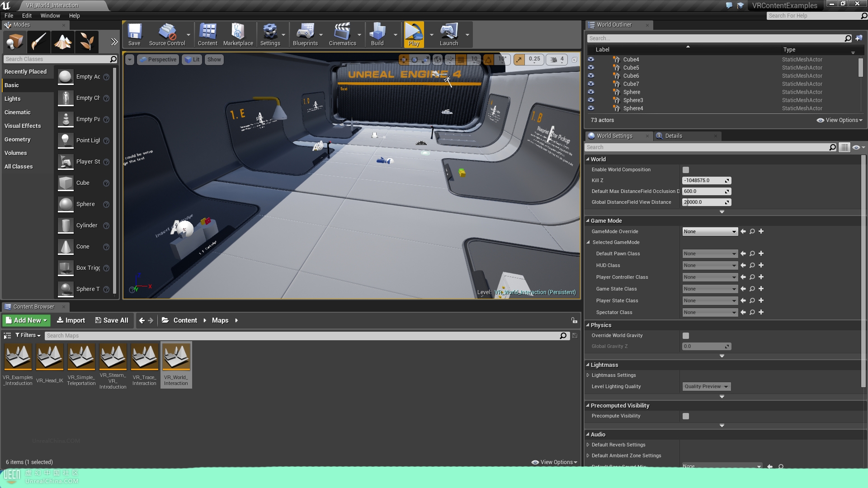This screenshot has width=868, height=488.
Task: Enable Override World Gravity checkbox
Action: [x=686, y=336]
